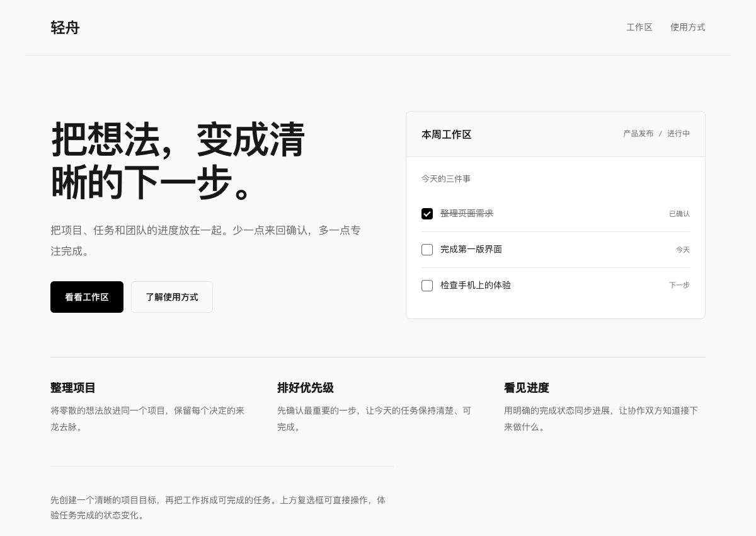Open the 工作区 navigation link

[x=639, y=27]
